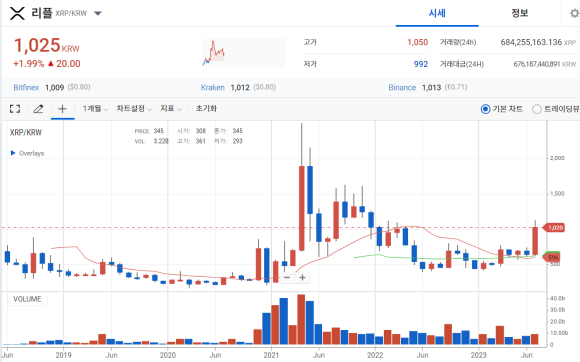Screen dimensions: 580x362
Task: Open the settings gear icon
Action: pyautogui.click(x=574, y=14)
